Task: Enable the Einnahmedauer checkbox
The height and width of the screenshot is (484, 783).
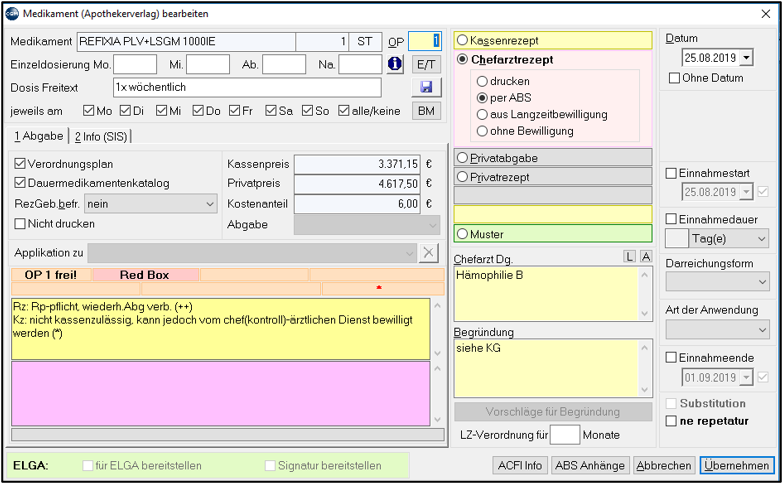Action: (x=671, y=219)
